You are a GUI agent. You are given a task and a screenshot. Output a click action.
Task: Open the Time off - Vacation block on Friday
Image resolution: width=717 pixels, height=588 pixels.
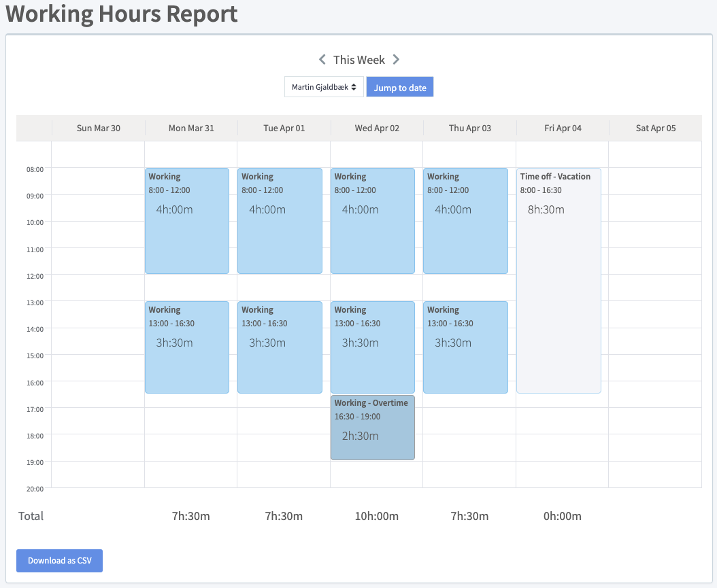(x=558, y=280)
